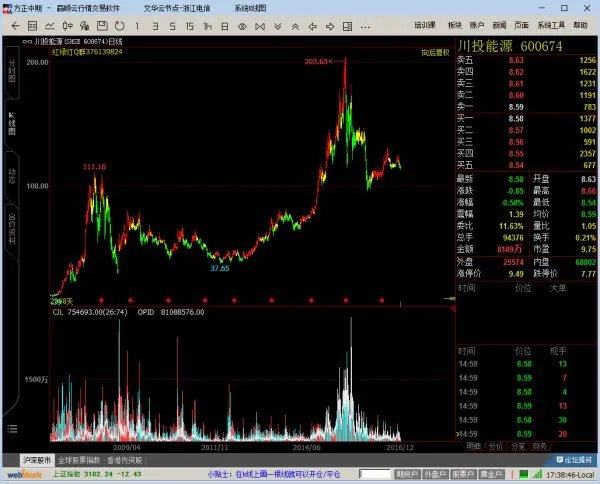Image resolution: width=600 pixels, height=484 pixels.
Task: Select the 1-minute period button
Action: pyautogui.click(x=137, y=26)
